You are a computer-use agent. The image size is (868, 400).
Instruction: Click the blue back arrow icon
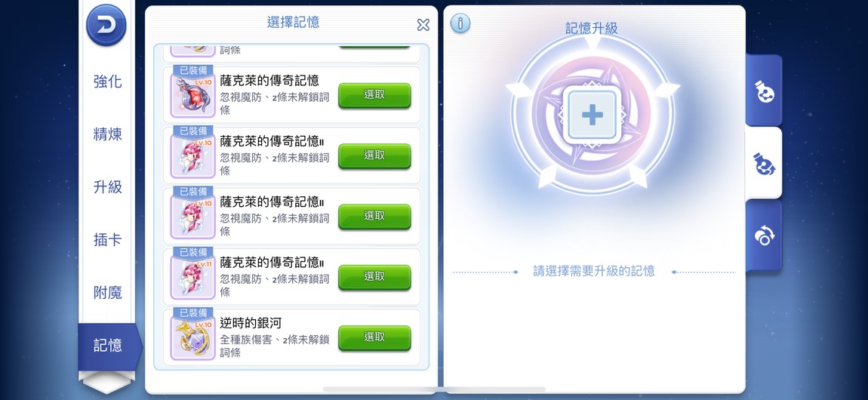coord(106,25)
